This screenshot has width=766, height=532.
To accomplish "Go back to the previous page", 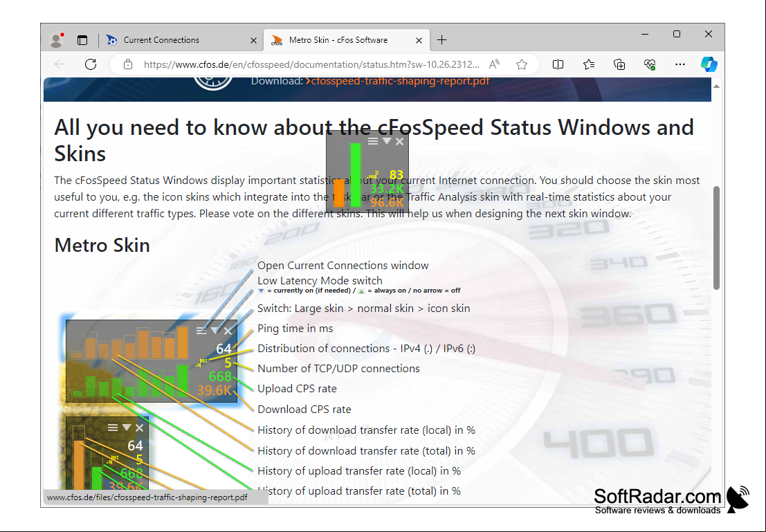I will [61, 64].
